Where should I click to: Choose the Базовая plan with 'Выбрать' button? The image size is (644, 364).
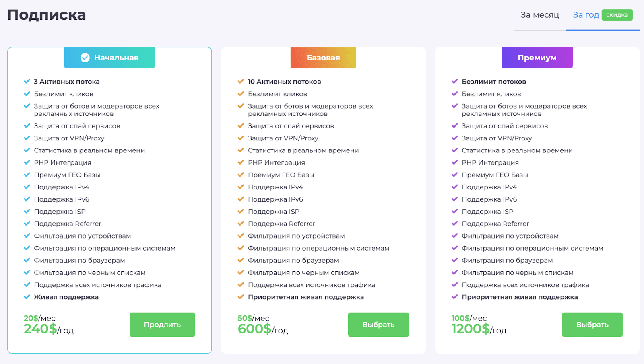tap(378, 325)
